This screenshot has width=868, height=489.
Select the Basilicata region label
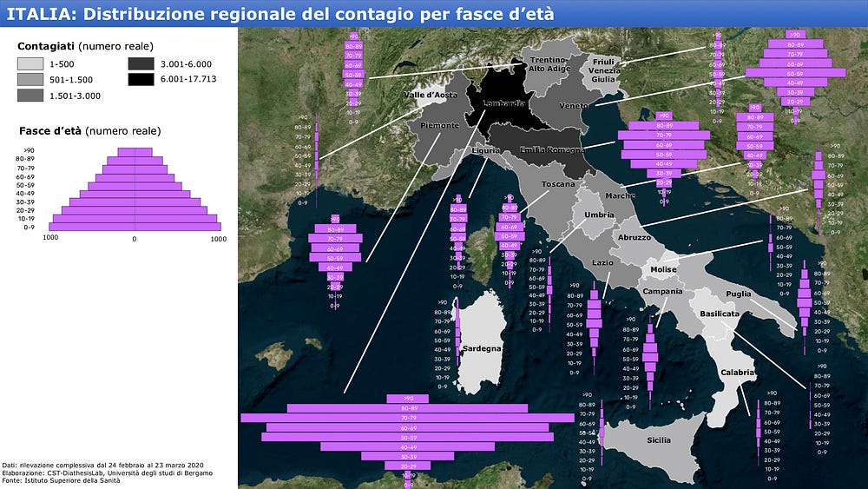(720, 314)
